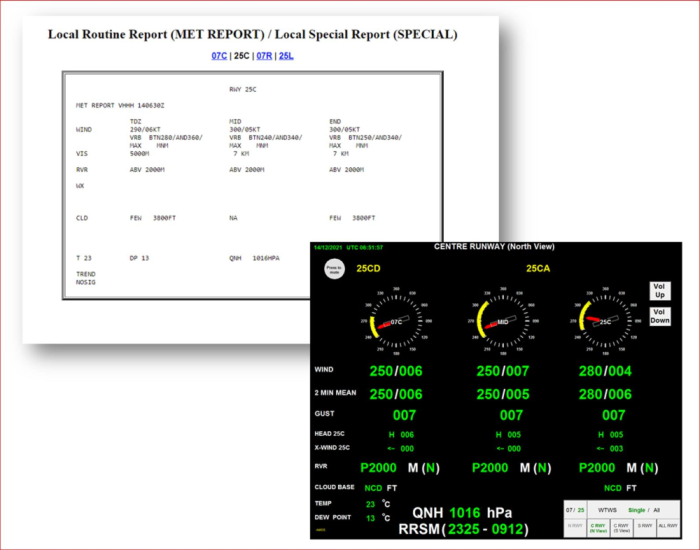Viewport: 700px width, 550px height.
Task: Toggle WTWS Single / All mode
Action: (633, 510)
